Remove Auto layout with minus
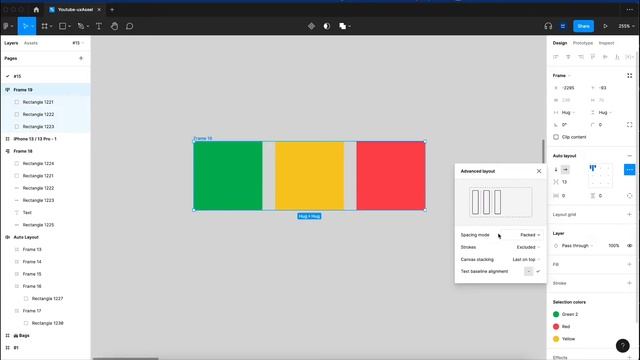Viewport: 640px width, 360px height. 629,156
